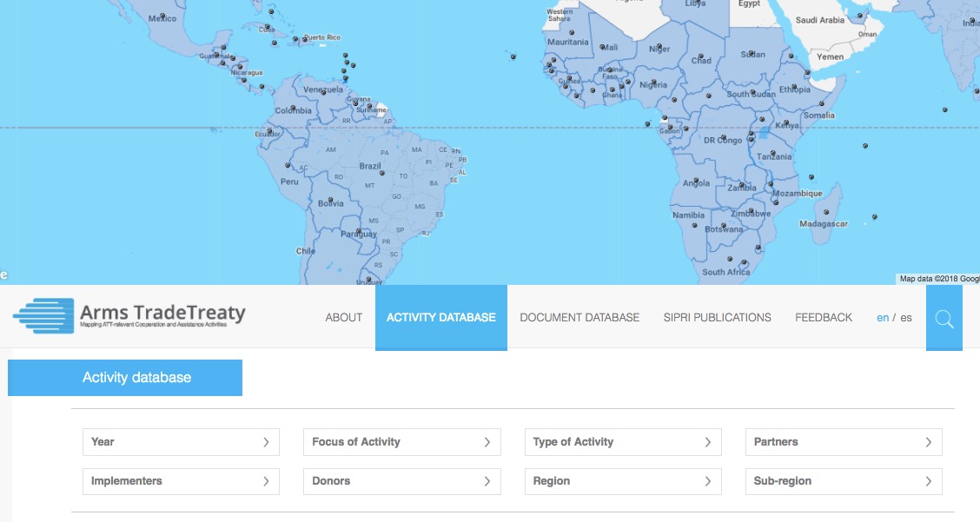Open the About page link
The image size is (980, 522).
343,318
